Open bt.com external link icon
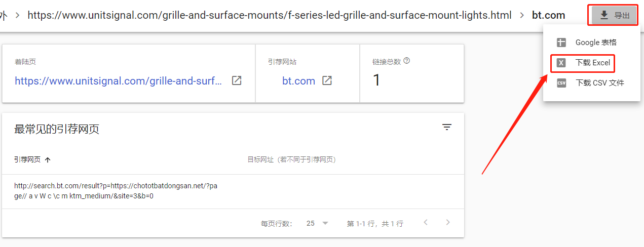 tap(327, 80)
